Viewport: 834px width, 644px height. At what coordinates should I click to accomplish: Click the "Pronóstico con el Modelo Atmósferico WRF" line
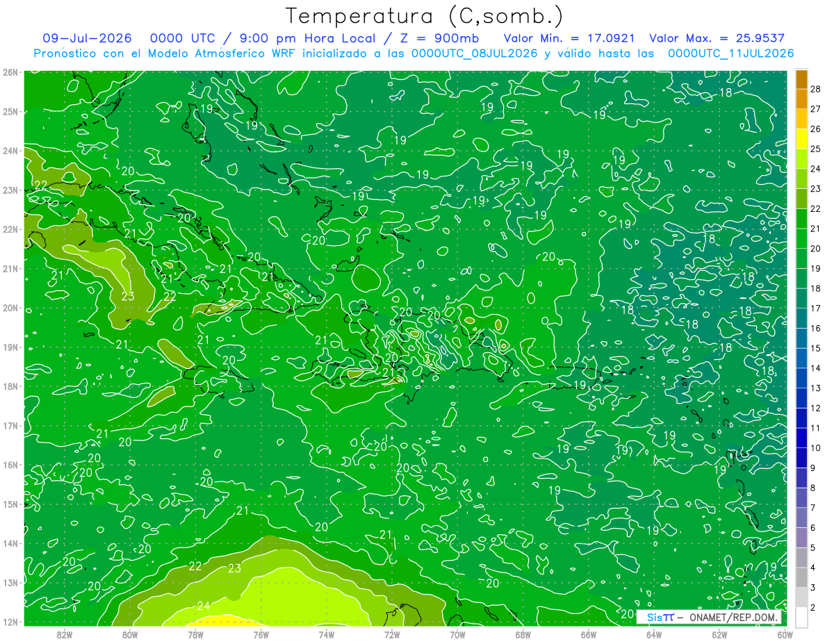pyautogui.click(x=165, y=53)
